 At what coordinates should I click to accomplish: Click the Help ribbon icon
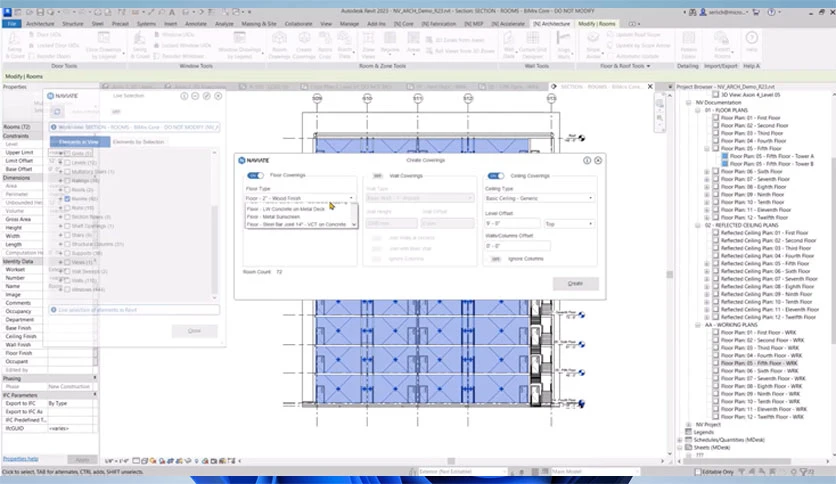tap(751, 42)
